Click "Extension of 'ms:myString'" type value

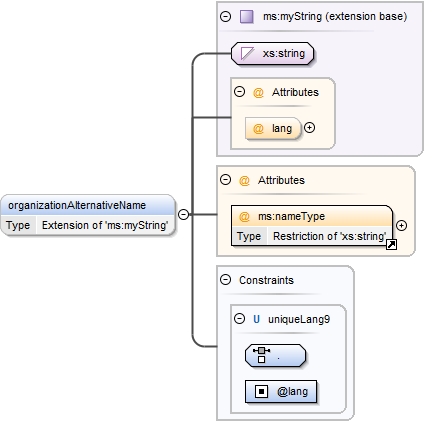coord(105,225)
